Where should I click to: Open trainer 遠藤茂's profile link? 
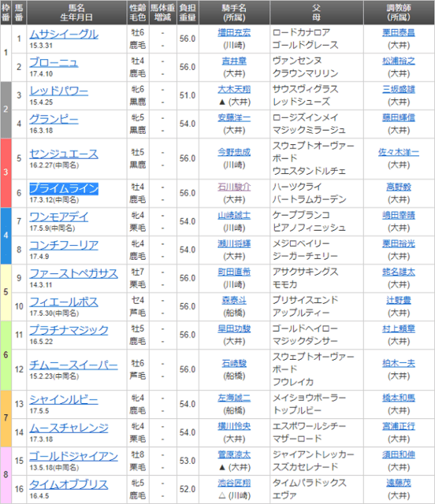(398, 483)
